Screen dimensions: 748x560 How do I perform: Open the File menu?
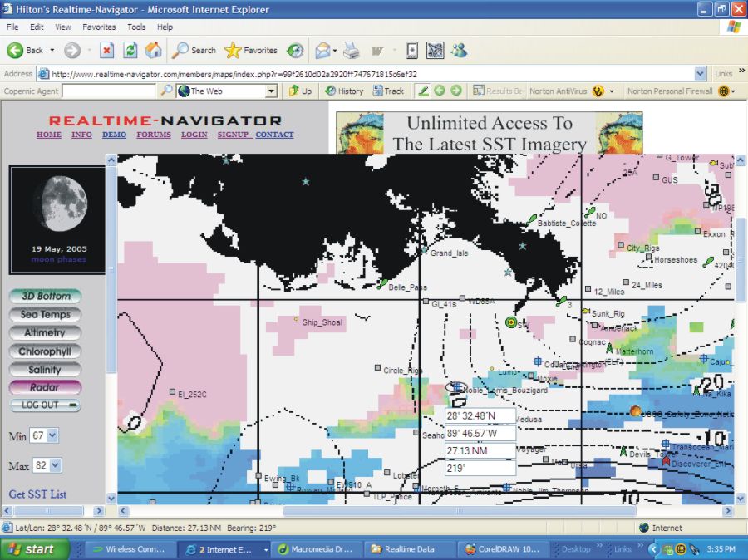[x=12, y=27]
